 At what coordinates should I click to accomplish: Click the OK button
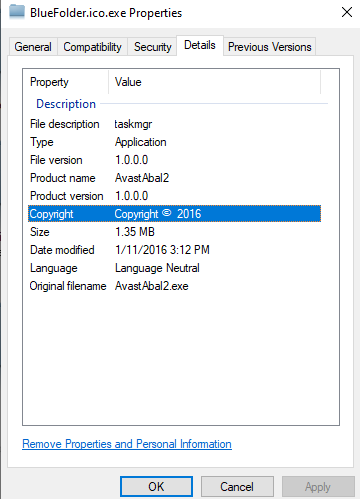point(156,486)
